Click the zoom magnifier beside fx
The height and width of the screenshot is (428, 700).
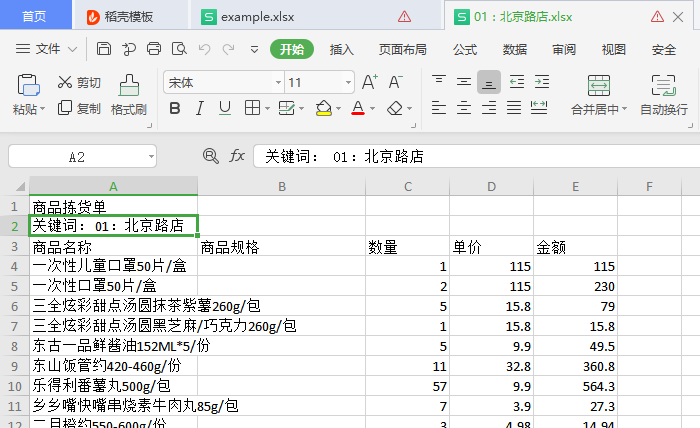click(x=211, y=156)
